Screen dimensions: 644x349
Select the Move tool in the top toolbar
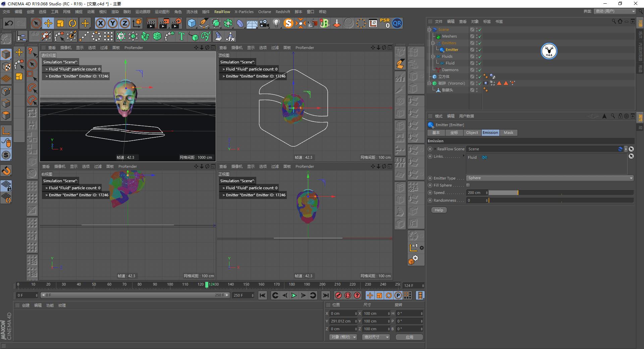click(x=48, y=23)
